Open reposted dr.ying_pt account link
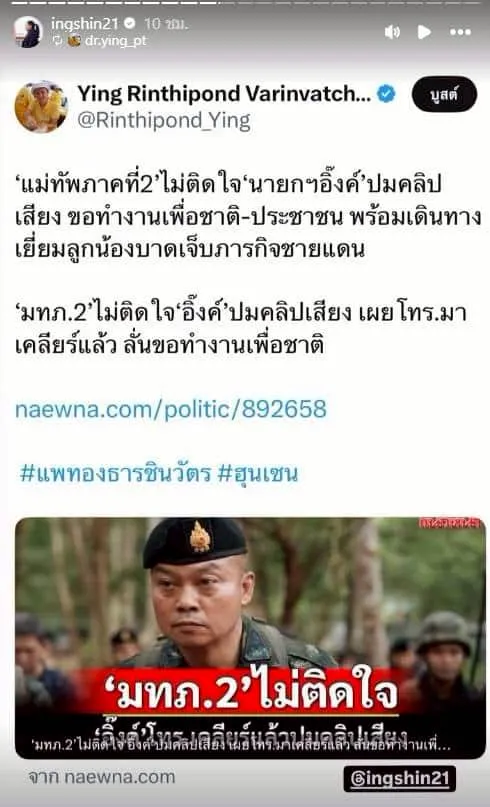The image size is (490, 807). pos(115,41)
